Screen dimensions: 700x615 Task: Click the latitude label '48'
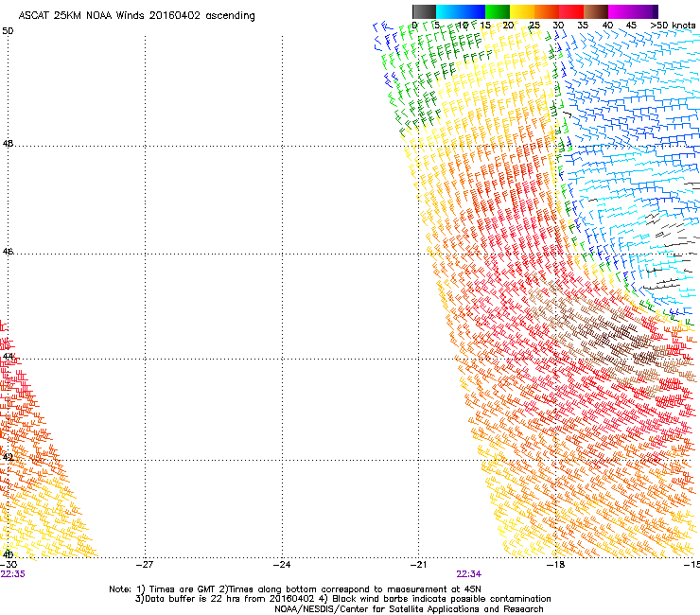click(8, 144)
